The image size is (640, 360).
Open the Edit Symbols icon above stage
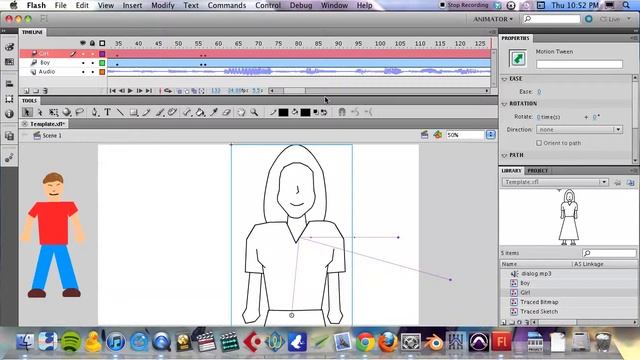click(x=438, y=135)
